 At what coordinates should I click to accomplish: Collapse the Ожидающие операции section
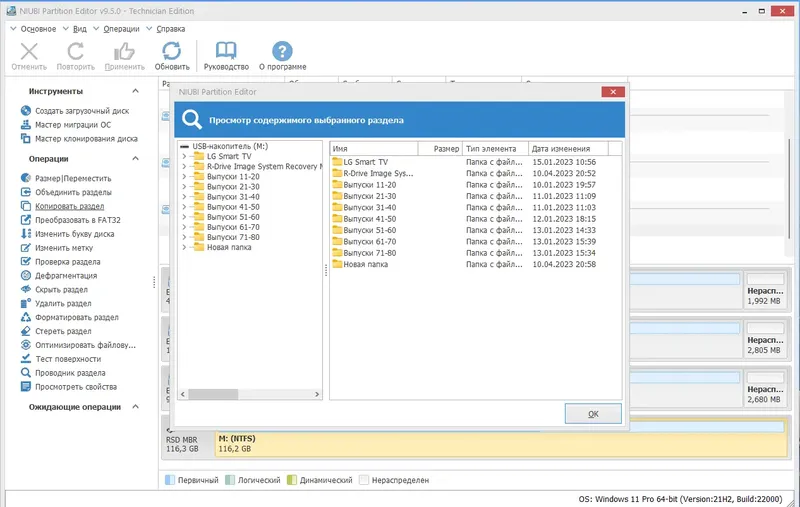(135, 407)
